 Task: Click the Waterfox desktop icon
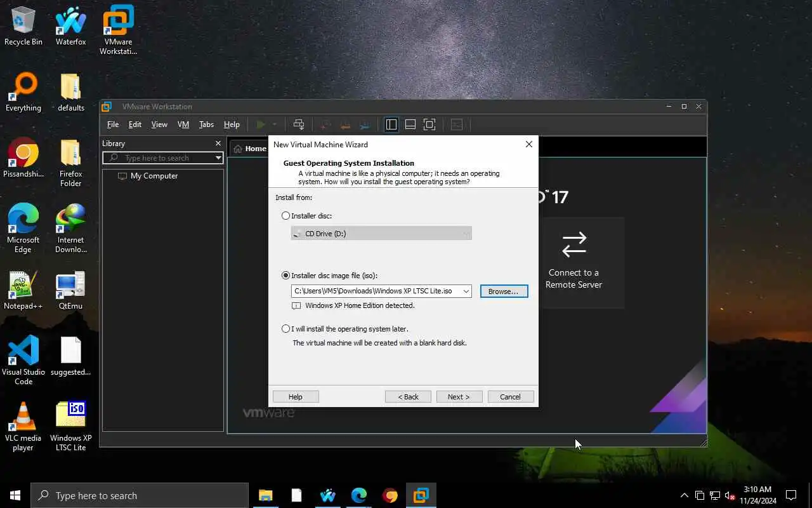(71, 27)
